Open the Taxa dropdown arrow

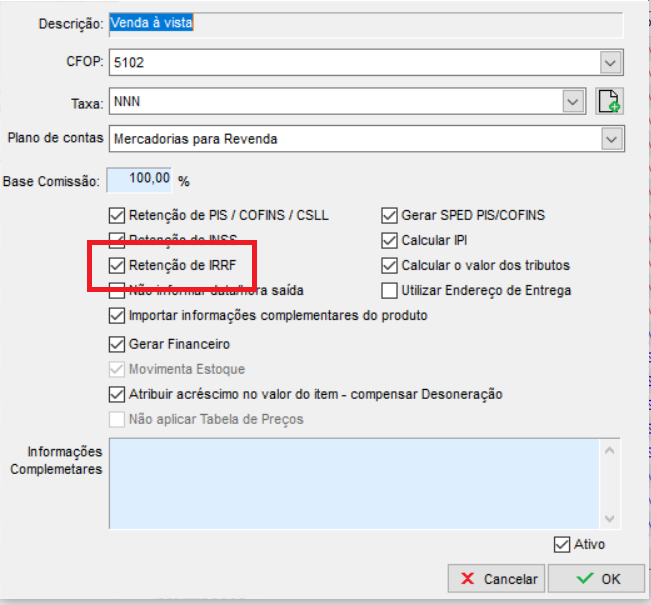tap(573, 101)
